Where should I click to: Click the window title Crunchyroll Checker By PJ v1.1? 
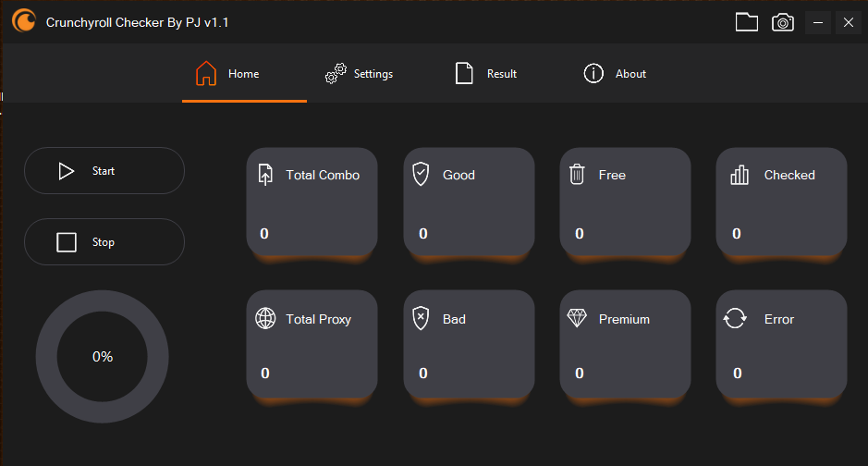(138, 23)
